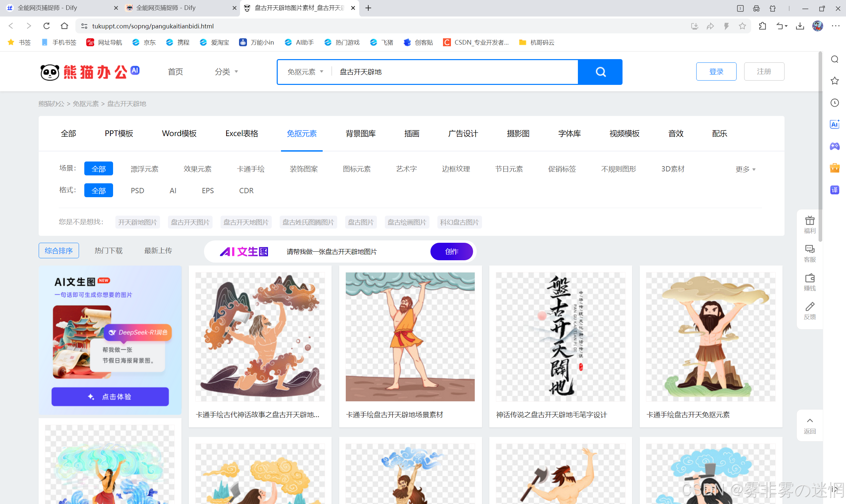Screen dimensions: 846x504
Task: Click 点击体验 AI banner button
Action: [110, 397]
